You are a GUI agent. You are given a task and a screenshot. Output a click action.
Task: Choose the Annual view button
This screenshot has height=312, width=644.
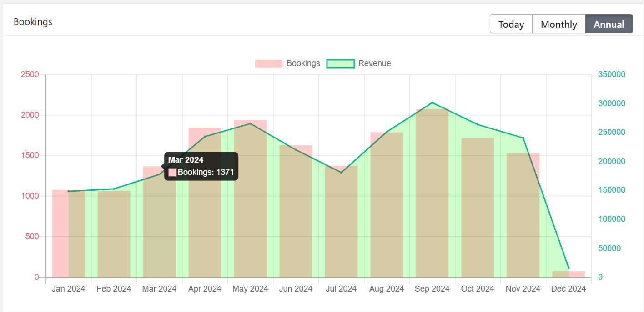click(609, 24)
